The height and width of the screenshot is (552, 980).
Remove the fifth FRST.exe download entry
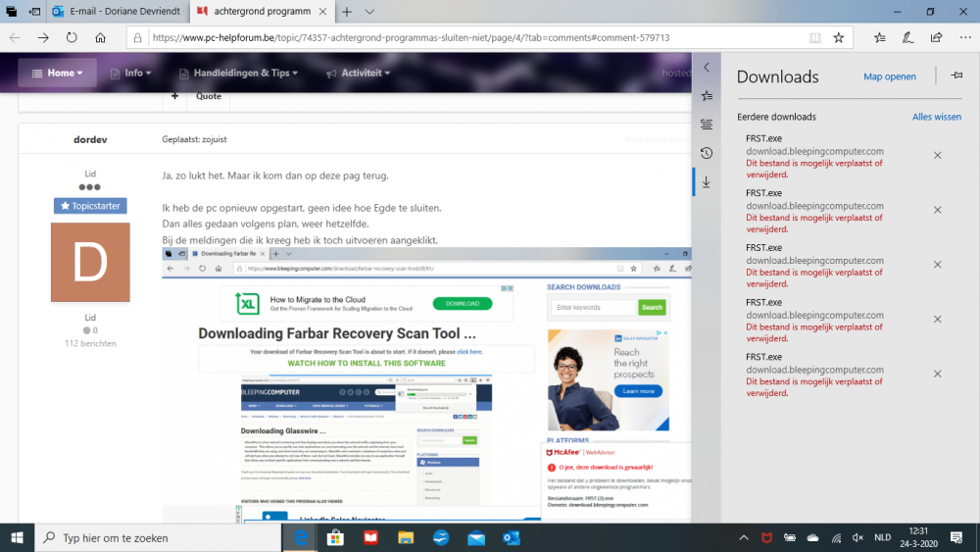(938, 374)
